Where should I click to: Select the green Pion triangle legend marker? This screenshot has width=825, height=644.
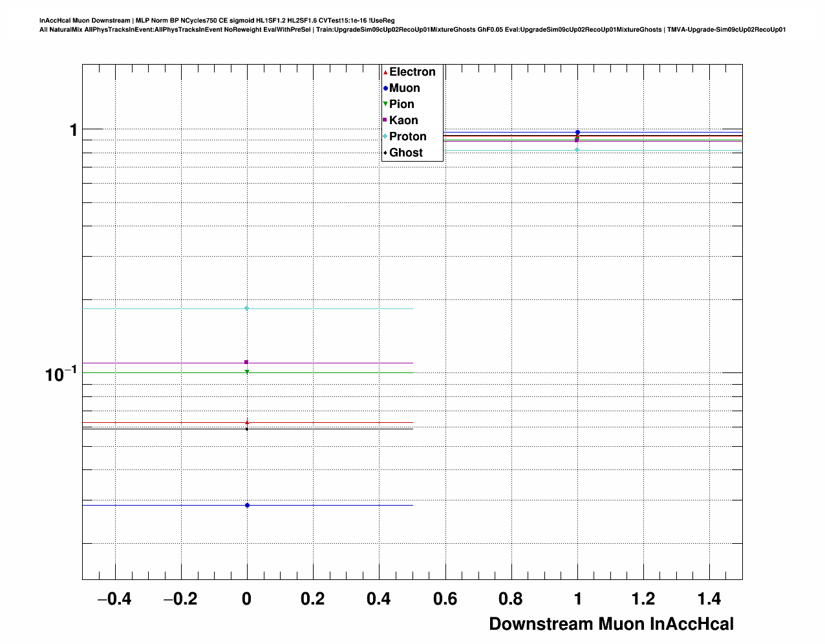tap(385, 104)
